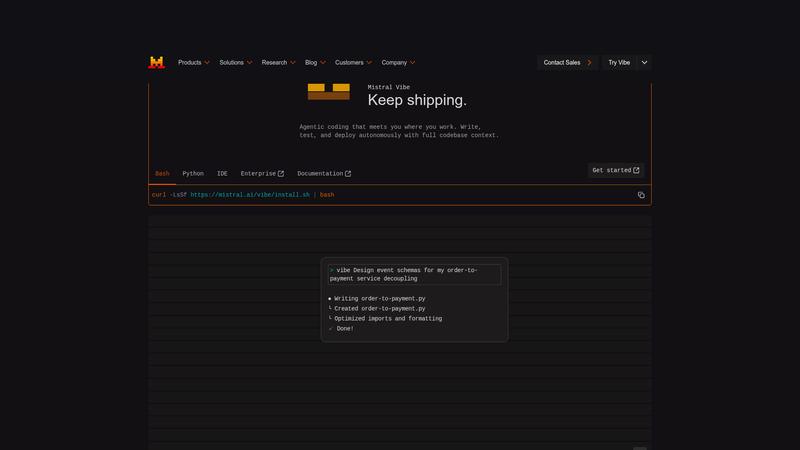
Task: Expand the Customers chevron
Action: pos(369,63)
